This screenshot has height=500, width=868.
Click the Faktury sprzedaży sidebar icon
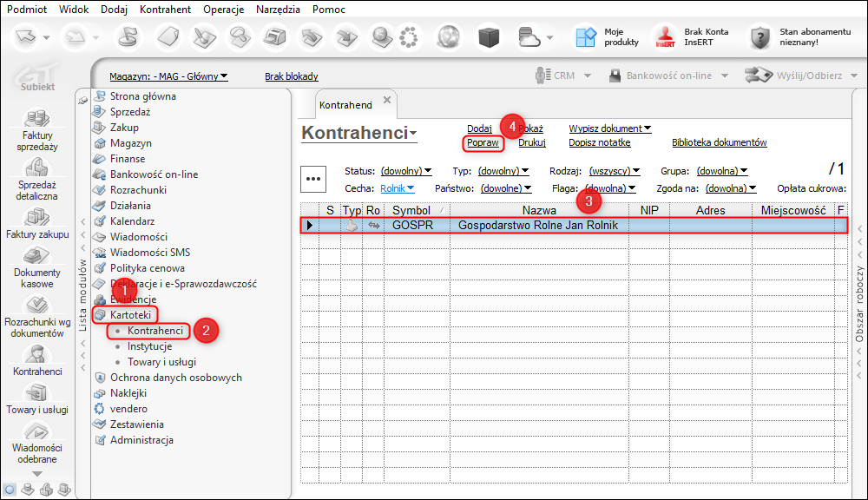tap(36, 119)
